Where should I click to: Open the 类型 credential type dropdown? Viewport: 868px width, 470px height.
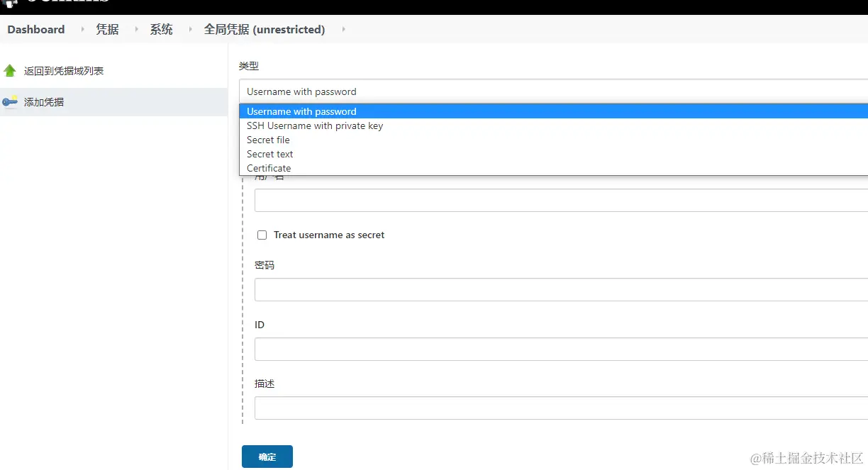tap(553, 91)
